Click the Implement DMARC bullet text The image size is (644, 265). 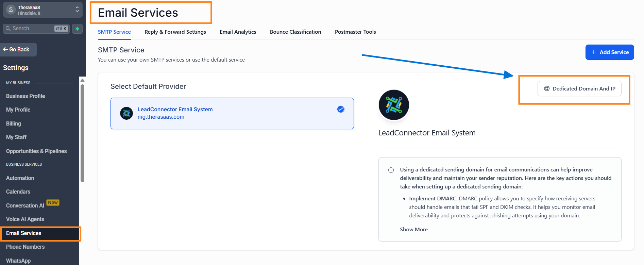tap(502, 207)
